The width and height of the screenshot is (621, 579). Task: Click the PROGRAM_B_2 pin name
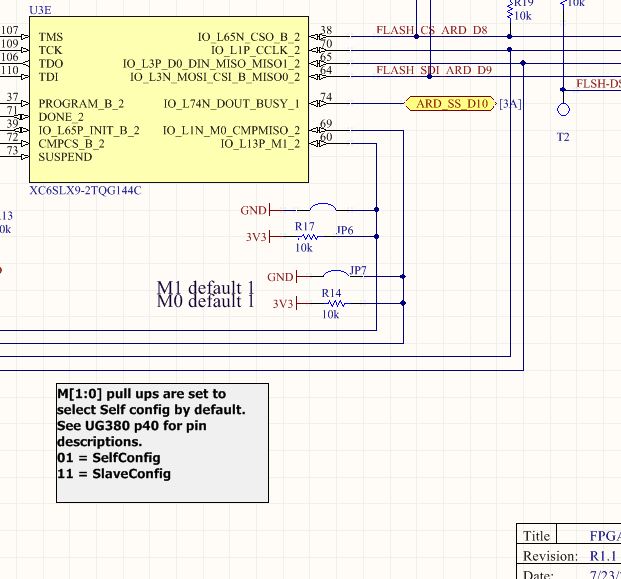click(81, 103)
